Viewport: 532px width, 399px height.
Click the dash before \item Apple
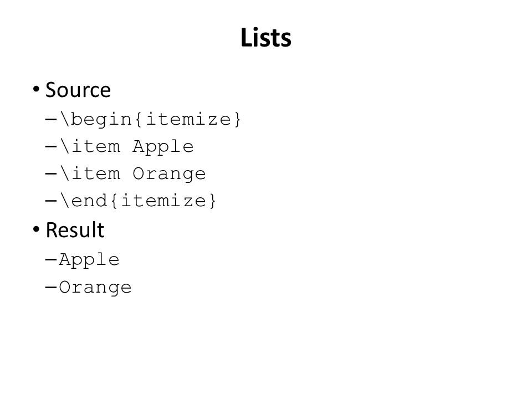tap(50, 146)
